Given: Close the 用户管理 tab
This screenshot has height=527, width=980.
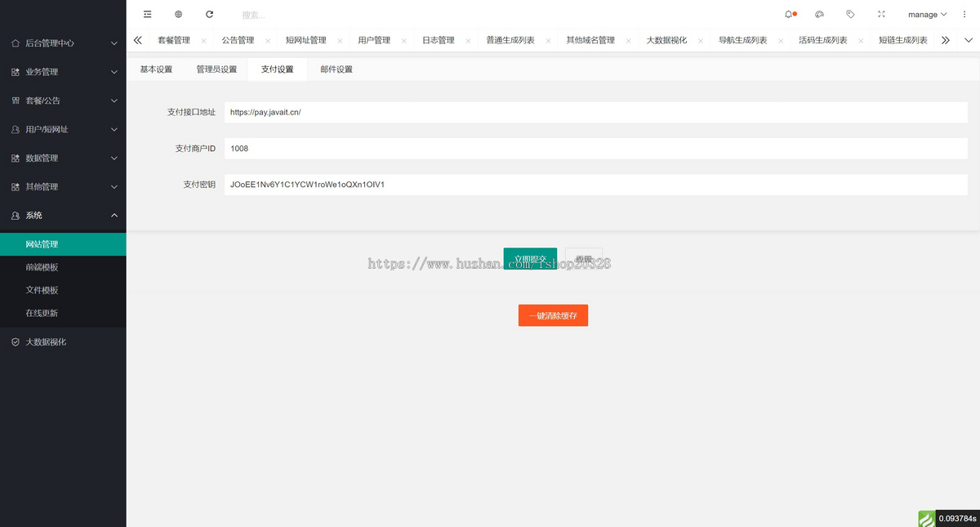Looking at the screenshot, I should click(x=403, y=41).
